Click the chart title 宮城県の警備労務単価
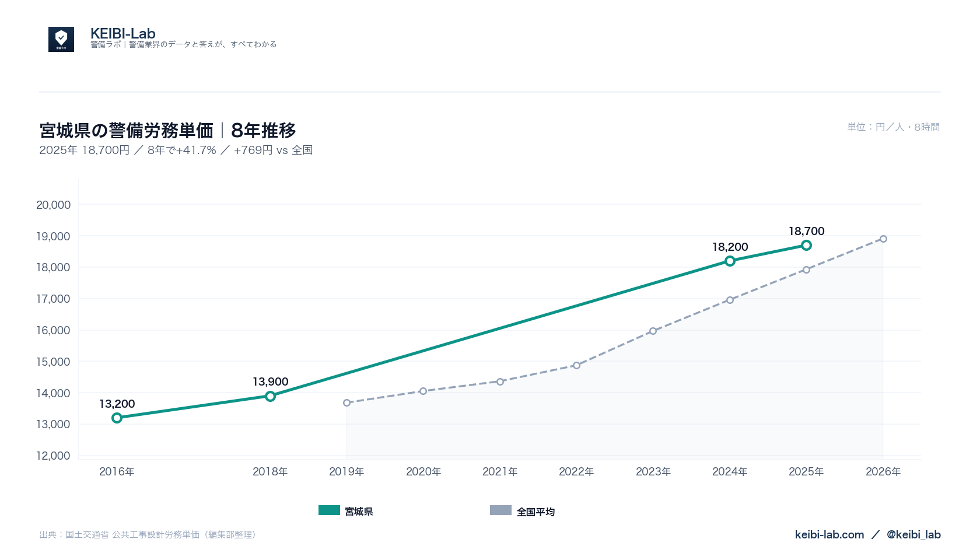The height and width of the screenshot is (560, 980). 127,130
